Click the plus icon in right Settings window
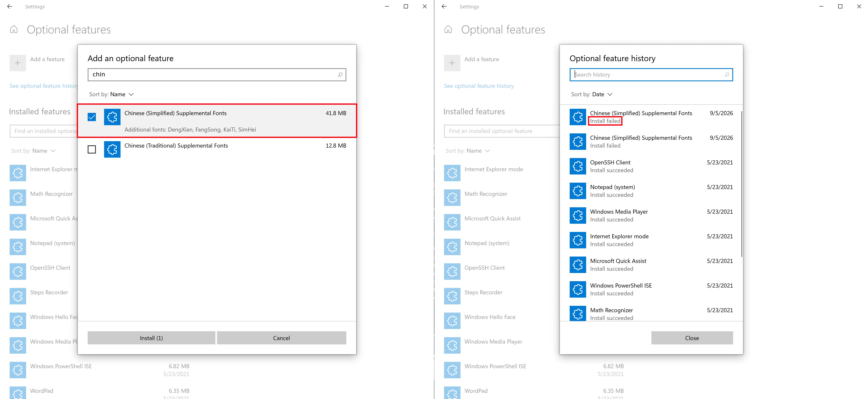Viewport: 868px width, 399px height. pyautogui.click(x=452, y=63)
